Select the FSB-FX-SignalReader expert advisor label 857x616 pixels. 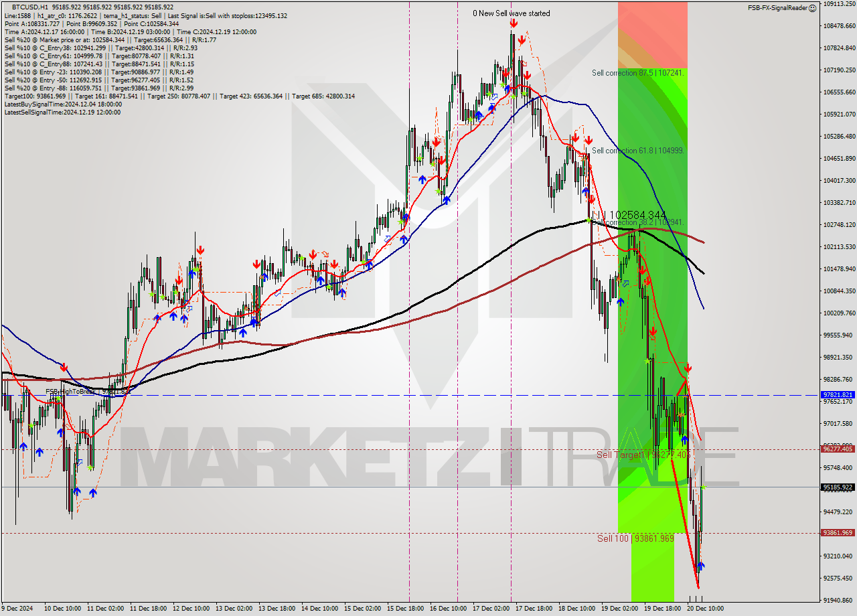pos(777,8)
